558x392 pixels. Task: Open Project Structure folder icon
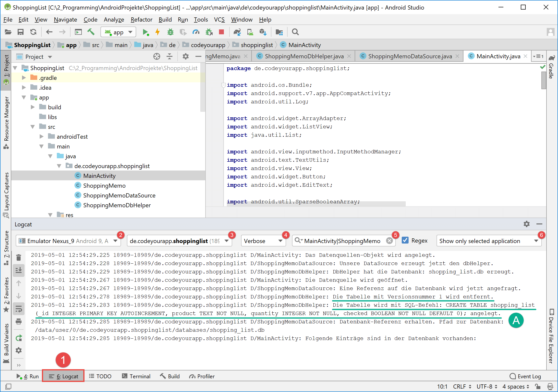[x=279, y=32]
